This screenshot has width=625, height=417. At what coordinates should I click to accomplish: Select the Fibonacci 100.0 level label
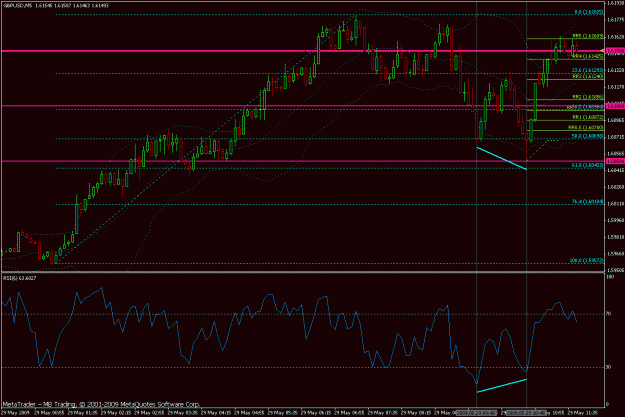click(x=586, y=260)
